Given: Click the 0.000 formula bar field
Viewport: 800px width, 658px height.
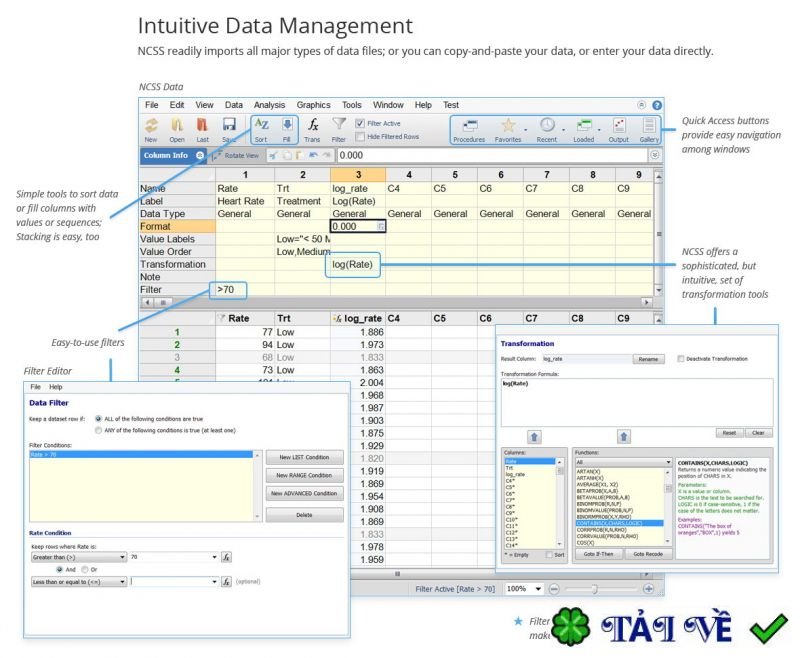Looking at the screenshot, I should 492,155.
